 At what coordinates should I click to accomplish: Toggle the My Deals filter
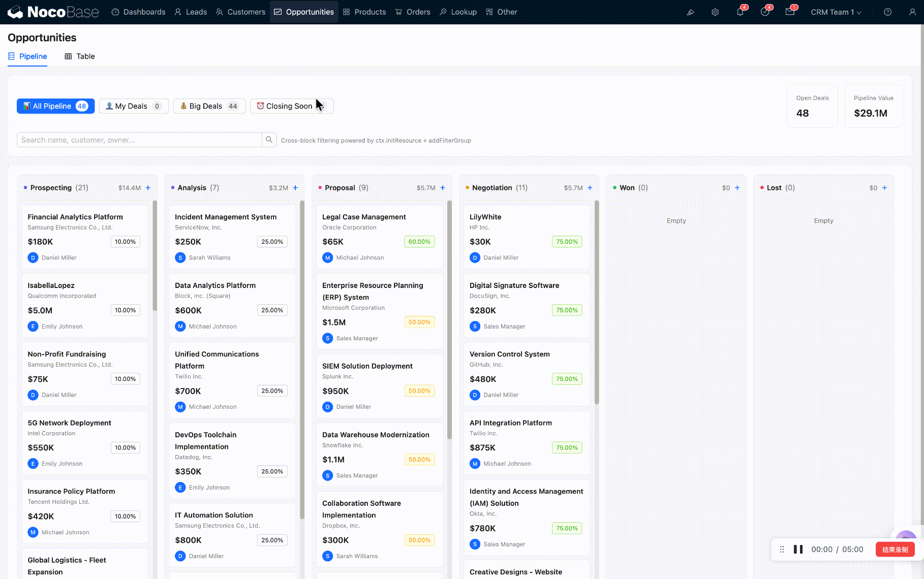point(134,106)
